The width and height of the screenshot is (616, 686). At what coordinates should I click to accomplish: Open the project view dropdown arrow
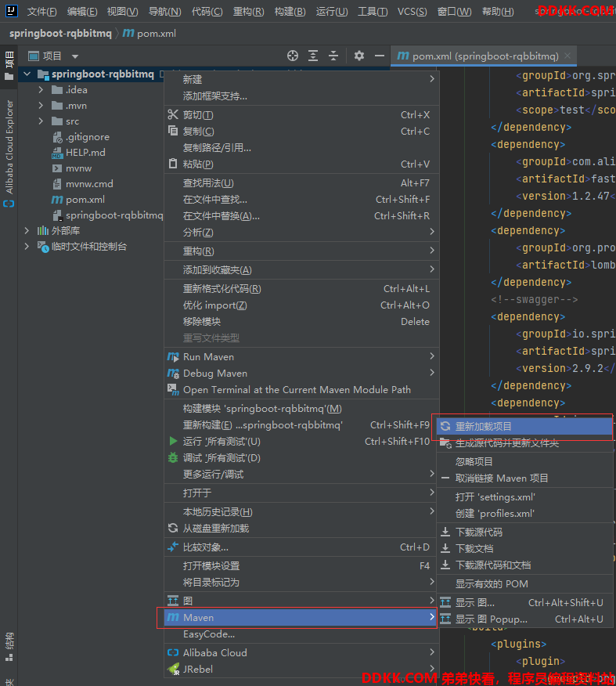75,56
